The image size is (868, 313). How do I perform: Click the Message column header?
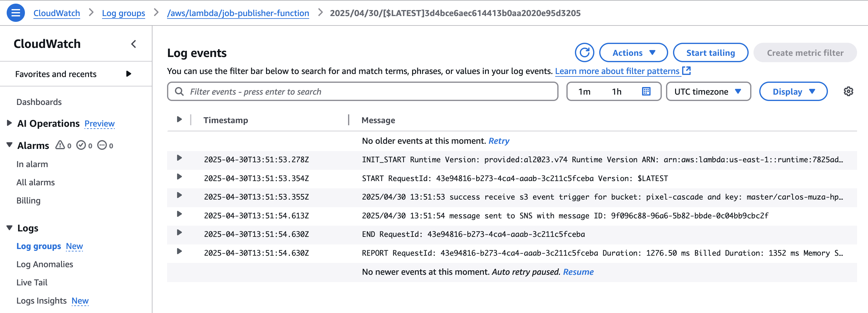point(378,120)
